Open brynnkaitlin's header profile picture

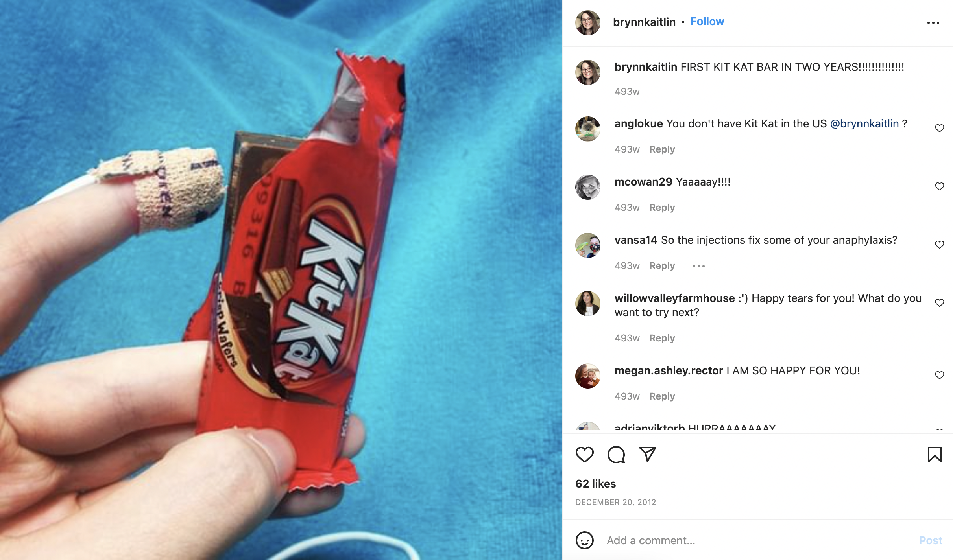tap(587, 23)
